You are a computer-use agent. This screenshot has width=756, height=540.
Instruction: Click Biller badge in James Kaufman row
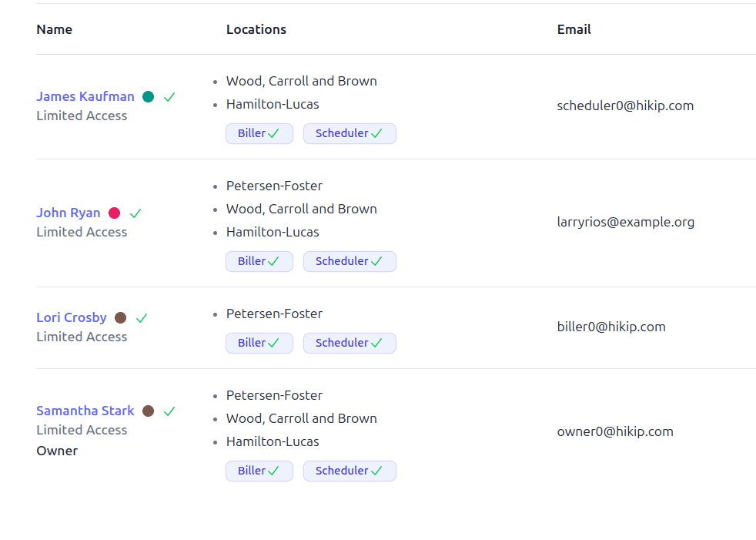click(x=259, y=134)
